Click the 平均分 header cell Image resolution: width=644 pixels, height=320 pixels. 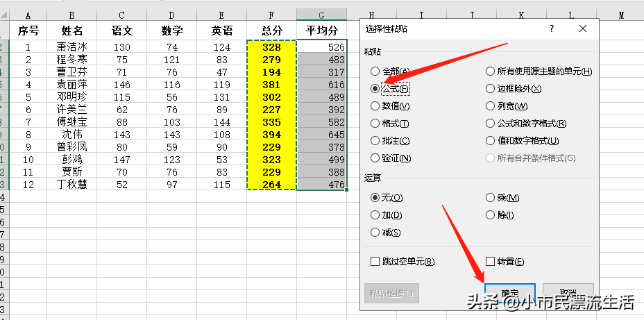(x=321, y=31)
